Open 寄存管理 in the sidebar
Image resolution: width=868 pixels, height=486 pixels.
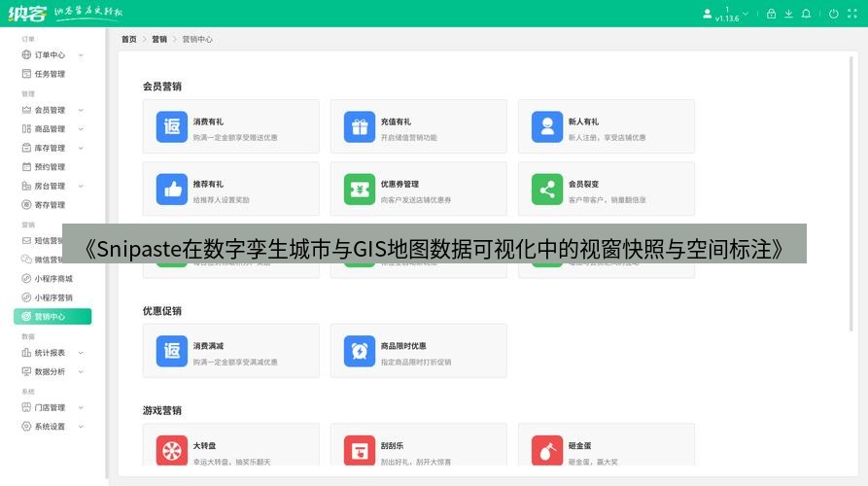click(52, 205)
